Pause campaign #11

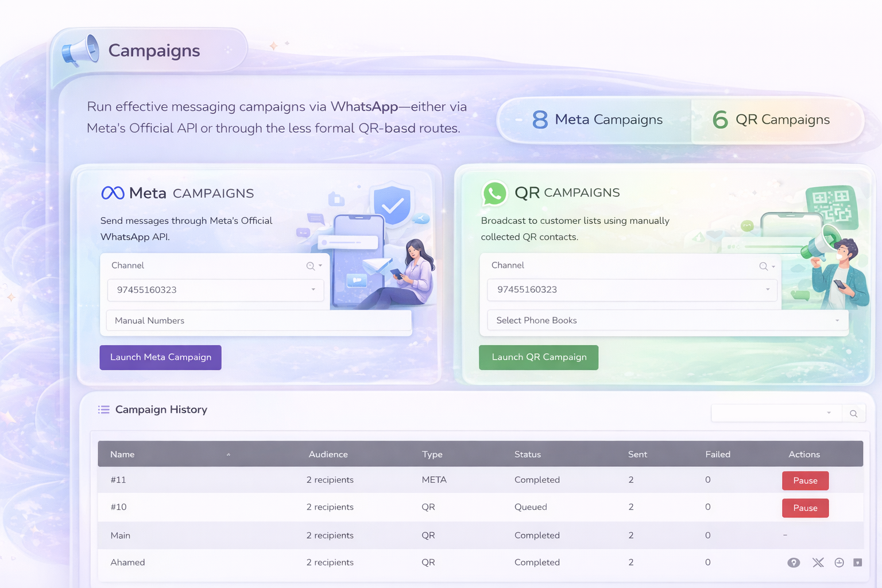coord(805,481)
